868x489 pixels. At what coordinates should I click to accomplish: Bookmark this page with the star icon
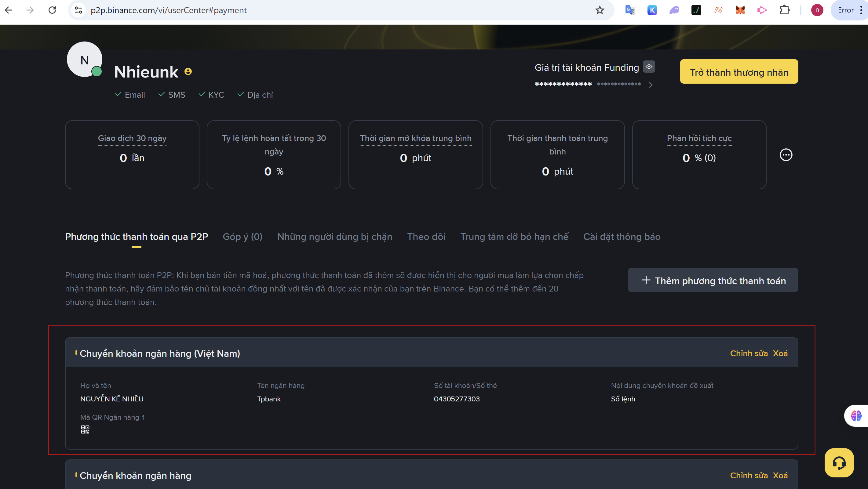click(x=600, y=10)
